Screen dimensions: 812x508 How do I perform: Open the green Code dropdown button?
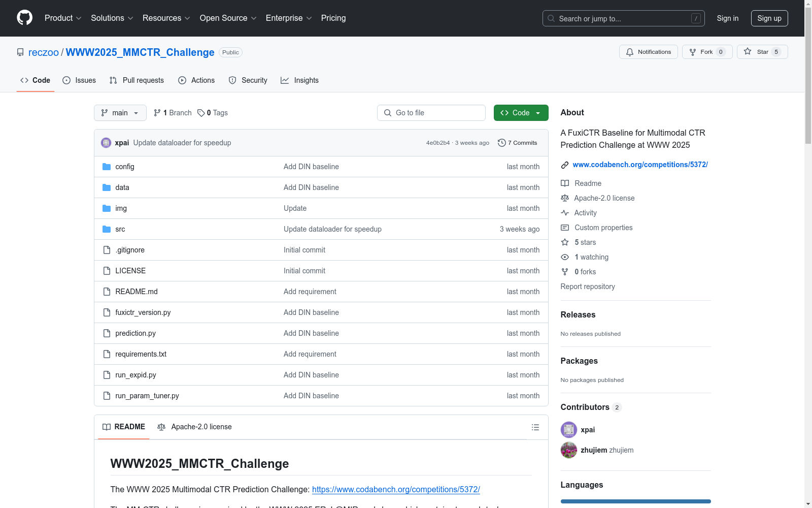521,113
